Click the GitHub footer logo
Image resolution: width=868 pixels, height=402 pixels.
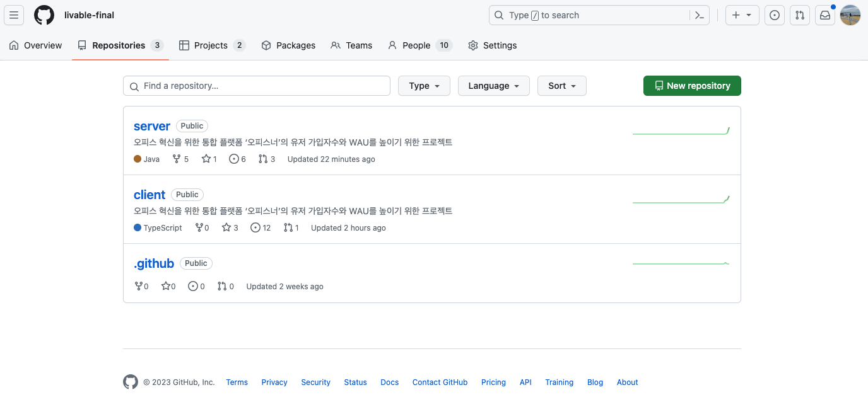pyautogui.click(x=131, y=382)
